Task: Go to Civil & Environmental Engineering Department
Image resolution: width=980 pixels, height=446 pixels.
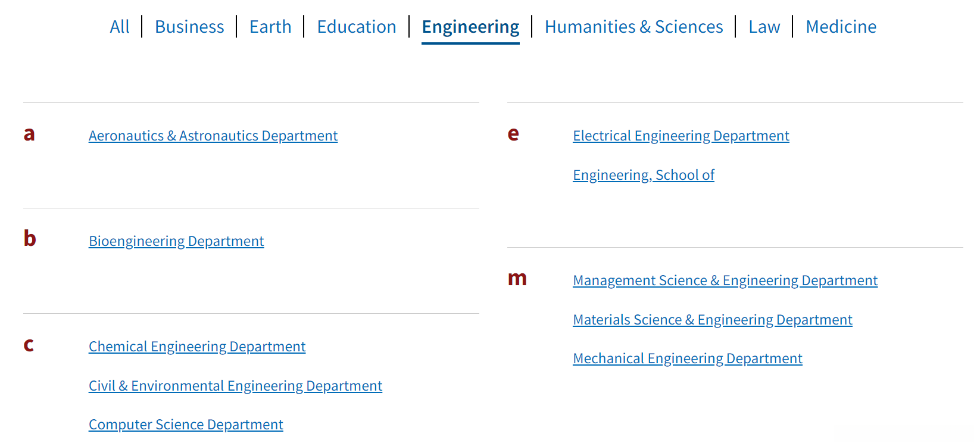Action: tap(235, 386)
